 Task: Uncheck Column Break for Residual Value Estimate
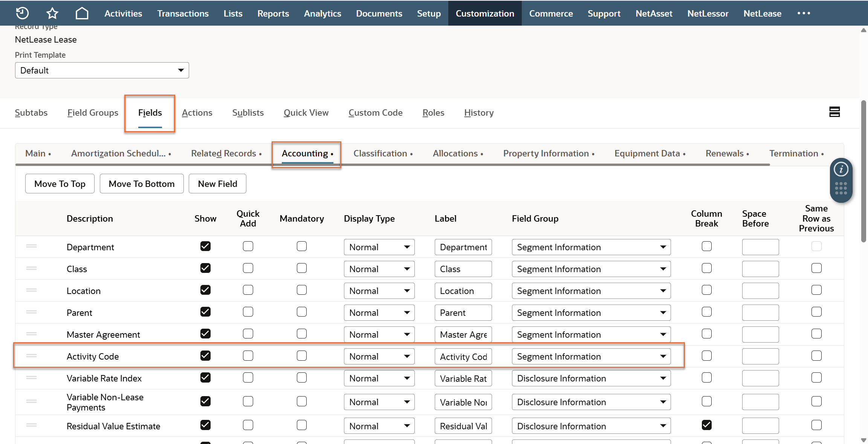pos(707,425)
